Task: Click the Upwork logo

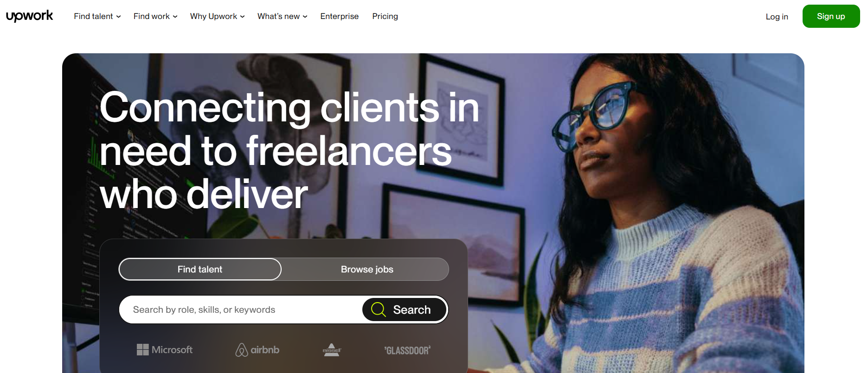Action: click(x=30, y=16)
